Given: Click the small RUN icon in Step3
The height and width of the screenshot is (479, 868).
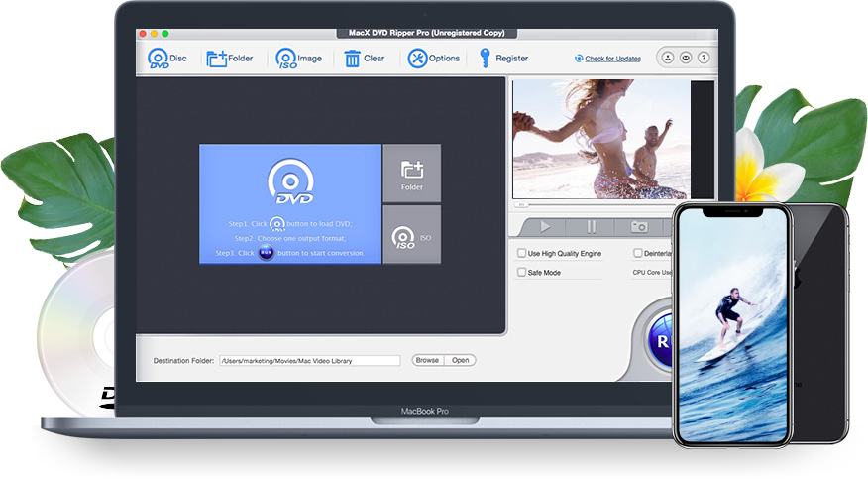Looking at the screenshot, I should tap(267, 253).
